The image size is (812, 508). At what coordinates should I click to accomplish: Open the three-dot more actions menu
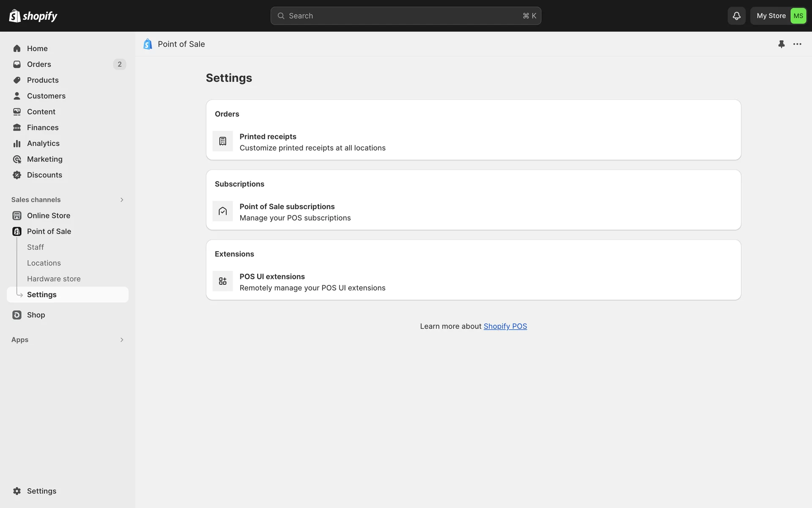[x=797, y=44]
